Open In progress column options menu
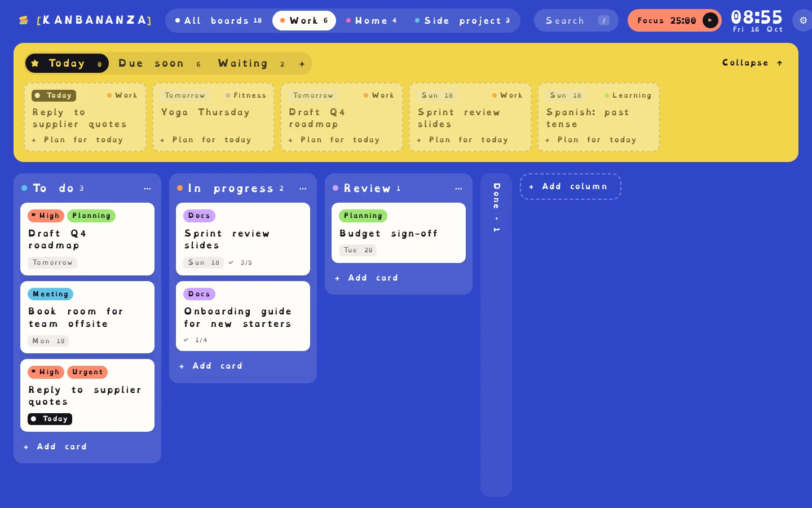 point(303,189)
